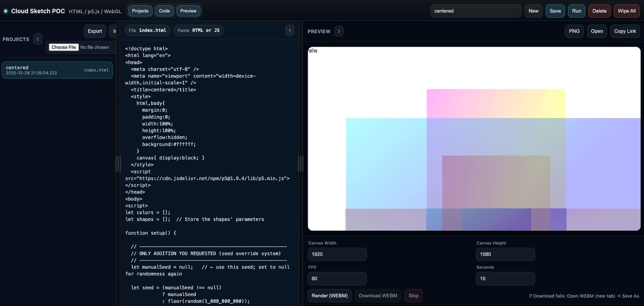This screenshot has width=644, height=306.
Task: Click the blue Cloud Sketch logo dot
Action: (x=5, y=11)
